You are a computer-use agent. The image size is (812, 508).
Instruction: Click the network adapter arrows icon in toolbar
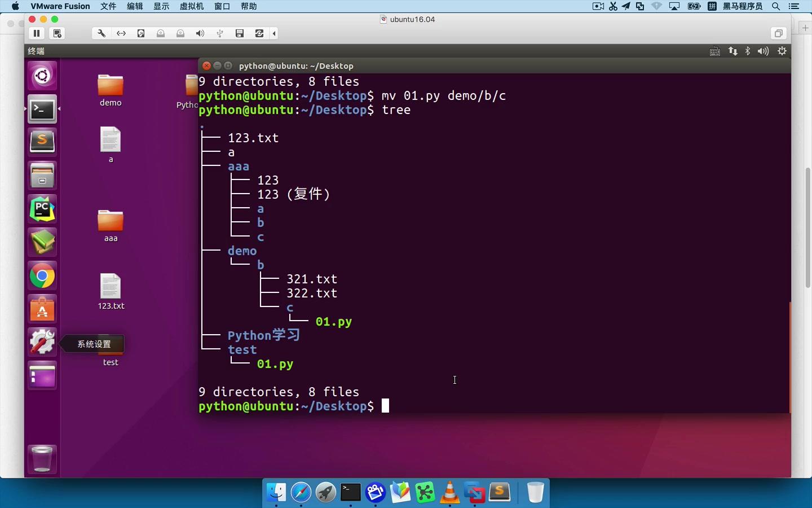point(121,33)
